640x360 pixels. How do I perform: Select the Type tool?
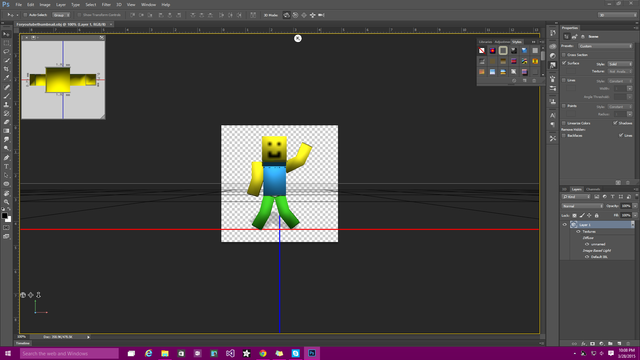(6, 167)
